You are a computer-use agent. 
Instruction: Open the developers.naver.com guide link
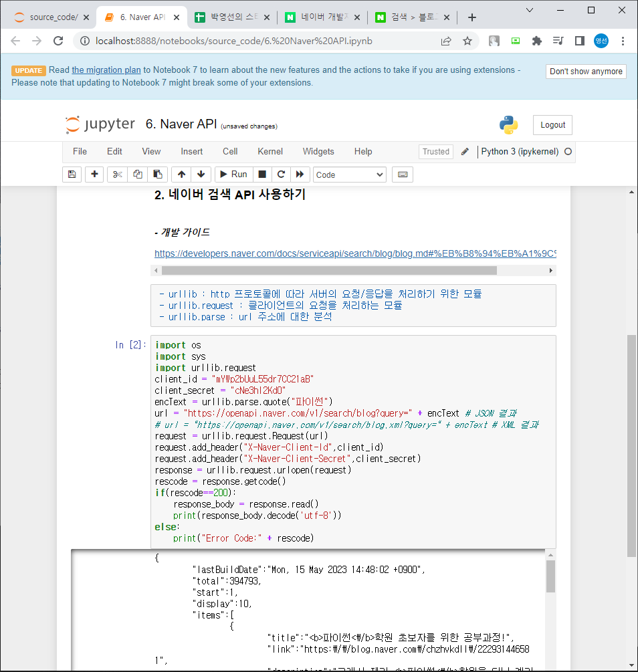coord(355,253)
